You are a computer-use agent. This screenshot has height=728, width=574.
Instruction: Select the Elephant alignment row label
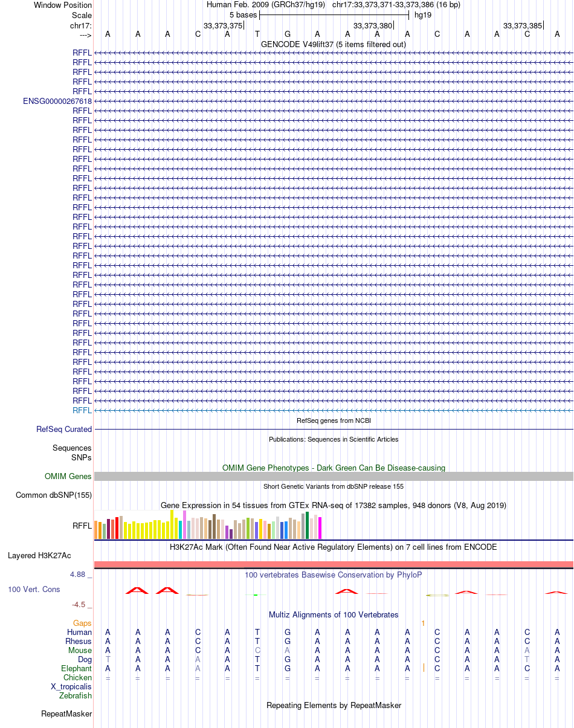click(77, 668)
